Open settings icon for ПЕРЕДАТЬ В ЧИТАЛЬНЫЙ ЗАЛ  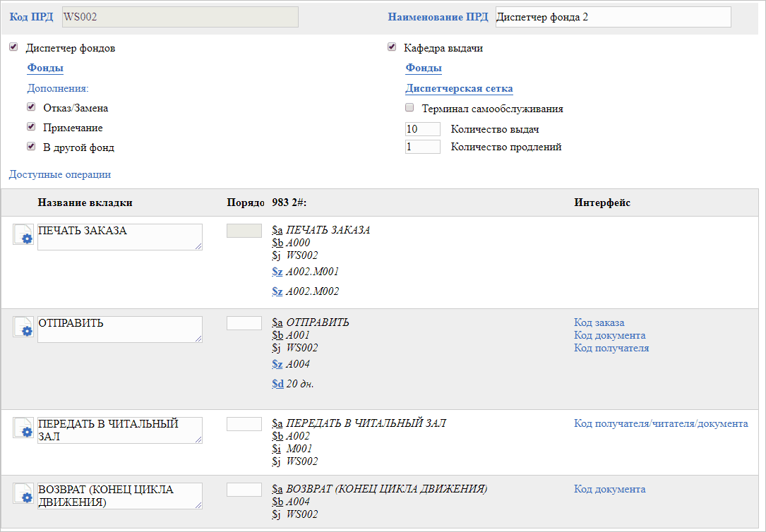point(23,428)
